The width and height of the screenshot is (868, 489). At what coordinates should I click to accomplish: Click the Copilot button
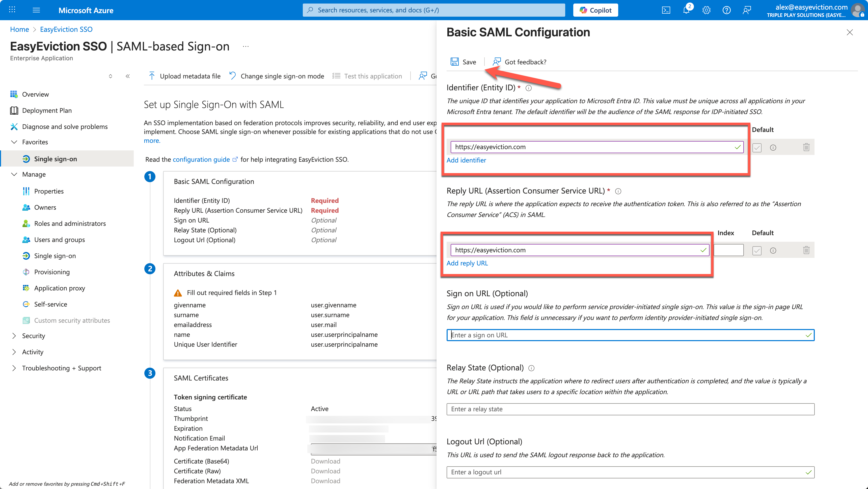coord(595,10)
